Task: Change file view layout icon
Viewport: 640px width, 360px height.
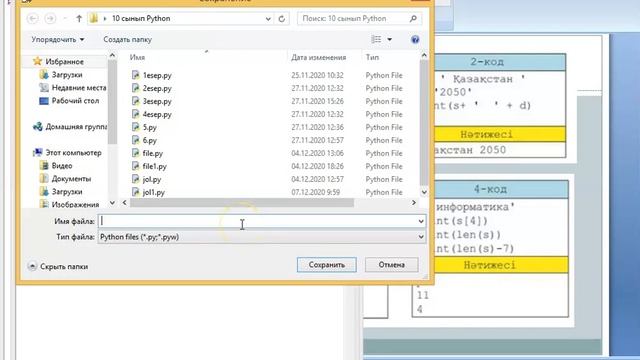Action: click(376, 39)
